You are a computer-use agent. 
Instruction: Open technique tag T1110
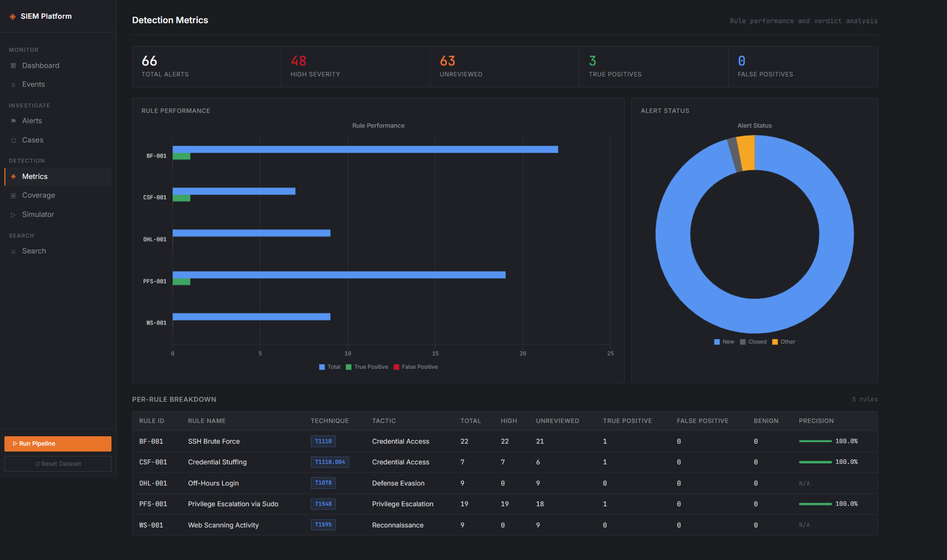(x=323, y=441)
